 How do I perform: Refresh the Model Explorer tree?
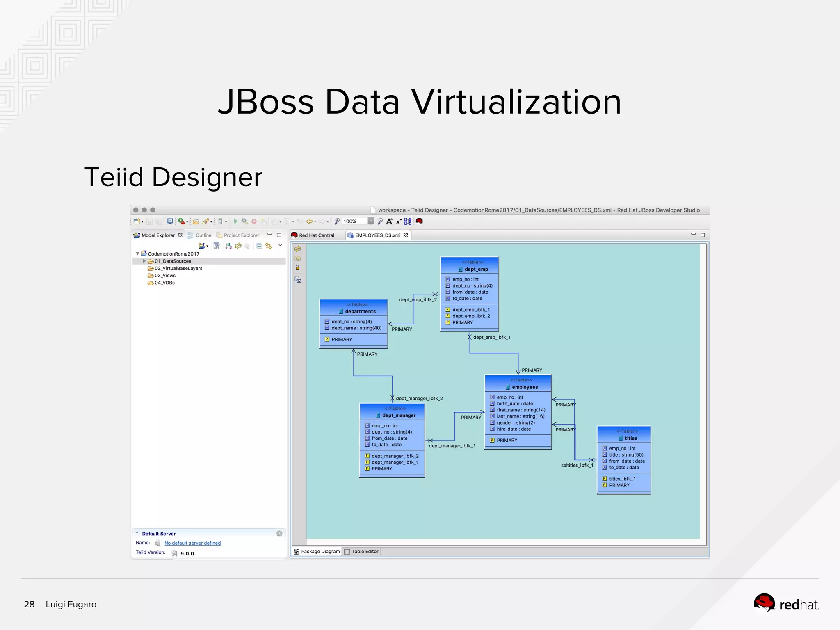(238, 246)
